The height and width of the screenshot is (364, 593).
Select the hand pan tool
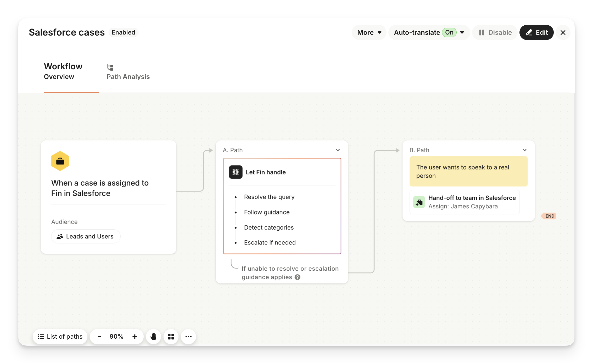coord(153,337)
